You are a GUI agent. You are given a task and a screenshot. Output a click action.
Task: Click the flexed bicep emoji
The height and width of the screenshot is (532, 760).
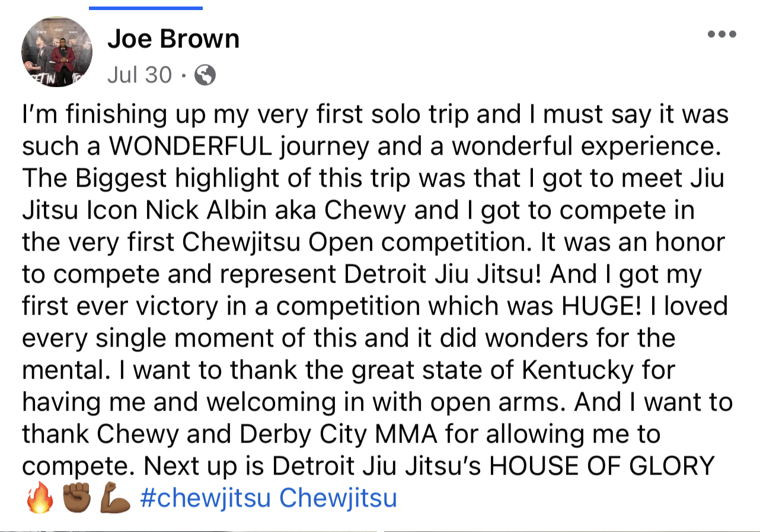point(115,499)
